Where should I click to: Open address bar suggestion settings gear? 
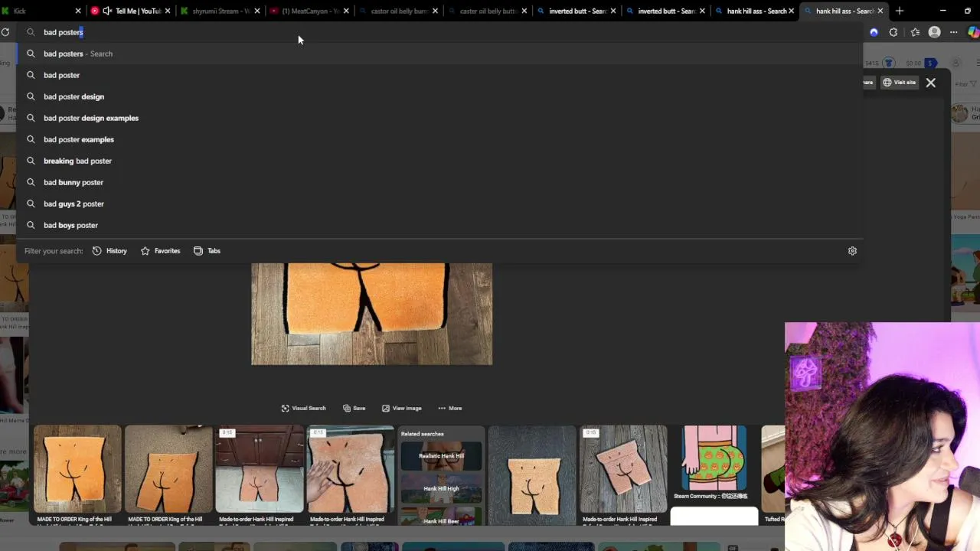coord(852,251)
